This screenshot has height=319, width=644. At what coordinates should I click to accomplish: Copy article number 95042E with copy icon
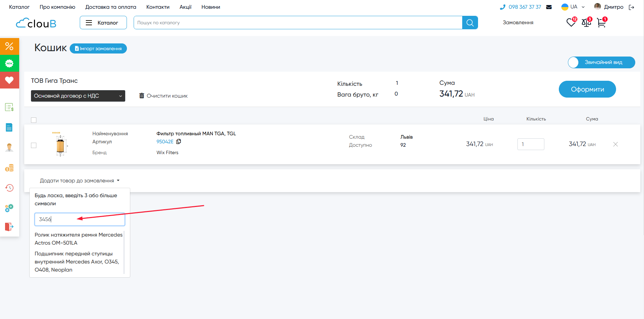tap(179, 142)
